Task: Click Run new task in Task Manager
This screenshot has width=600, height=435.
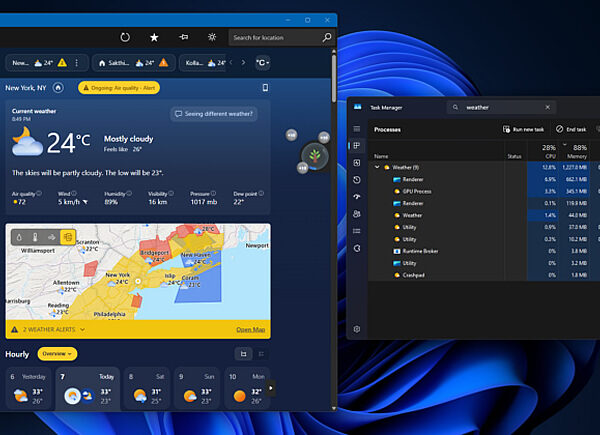Action: tap(523, 129)
